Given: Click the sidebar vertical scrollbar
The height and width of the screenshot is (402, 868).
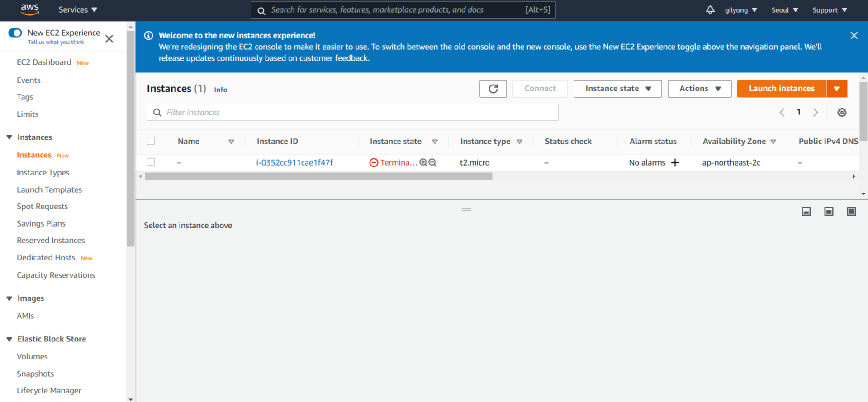Looking at the screenshot, I should [x=131, y=138].
